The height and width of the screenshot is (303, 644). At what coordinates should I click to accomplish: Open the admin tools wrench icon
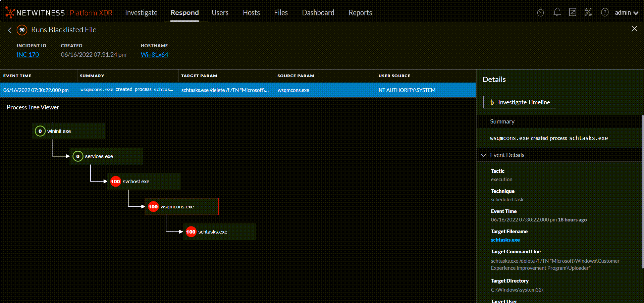pos(588,12)
